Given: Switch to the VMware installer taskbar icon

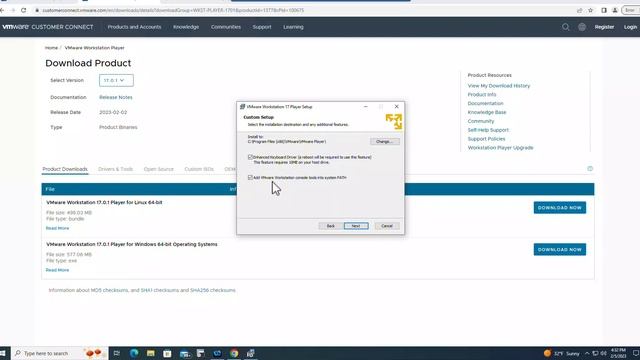Looking at the screenshot, I should (251, 353).
